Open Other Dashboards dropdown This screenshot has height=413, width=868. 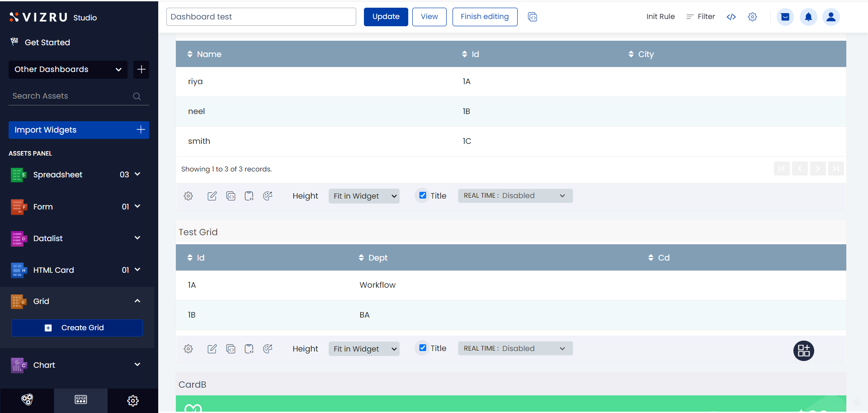(68, 70)
